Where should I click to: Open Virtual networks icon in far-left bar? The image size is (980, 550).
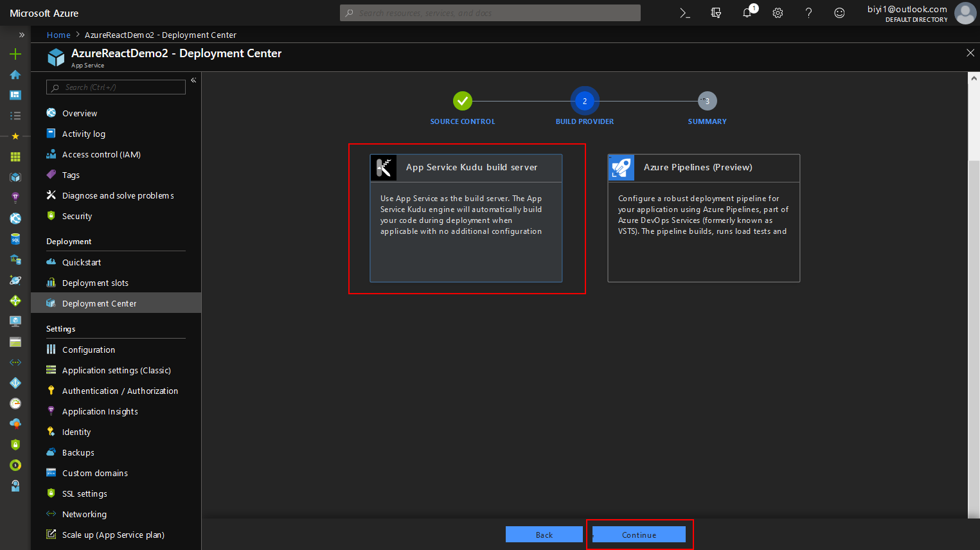[15, 362]
